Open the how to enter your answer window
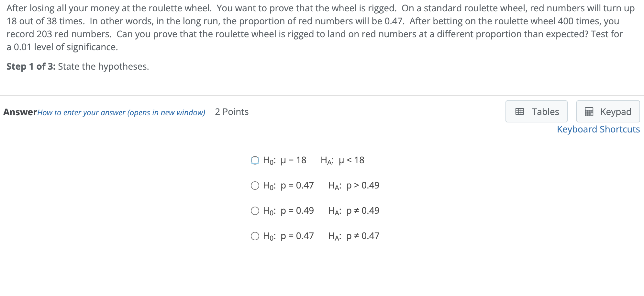Viewport: 644px width, 296px height. coord(121,112)
